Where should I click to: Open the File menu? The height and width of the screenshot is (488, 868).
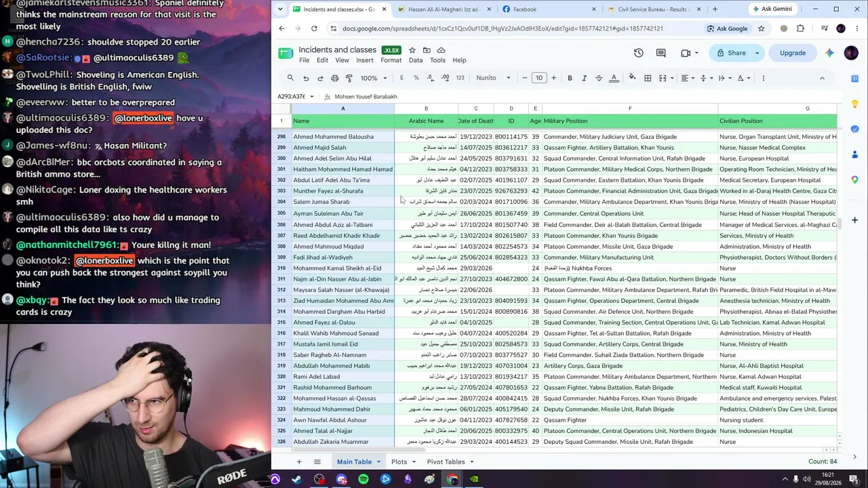(x=304, y=60)
